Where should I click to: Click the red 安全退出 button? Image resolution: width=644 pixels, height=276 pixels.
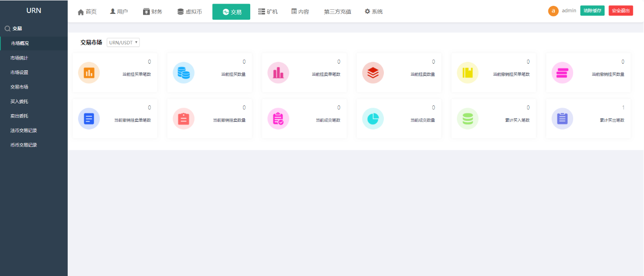[621, 11]
